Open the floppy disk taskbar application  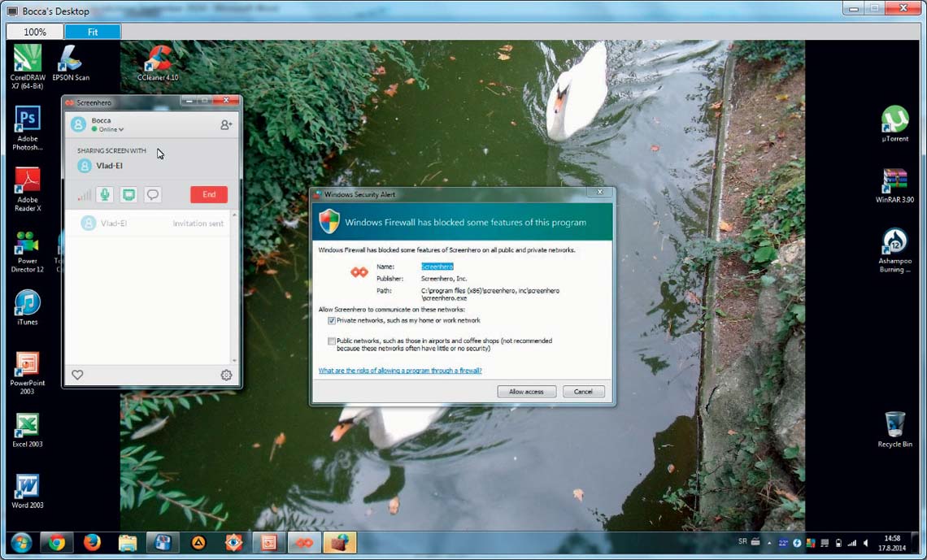[x=163, y=542]
